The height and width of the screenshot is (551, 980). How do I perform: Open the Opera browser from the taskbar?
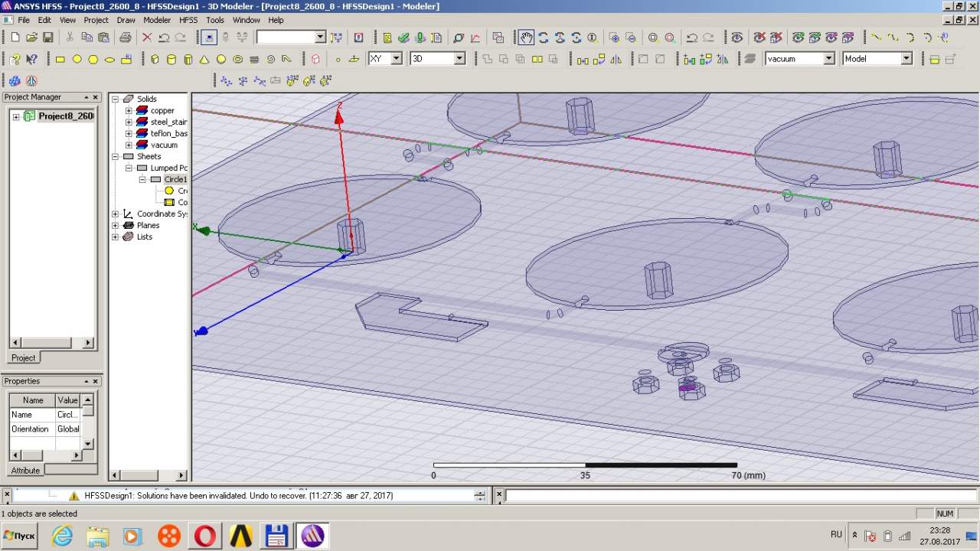tap(205, 536)
